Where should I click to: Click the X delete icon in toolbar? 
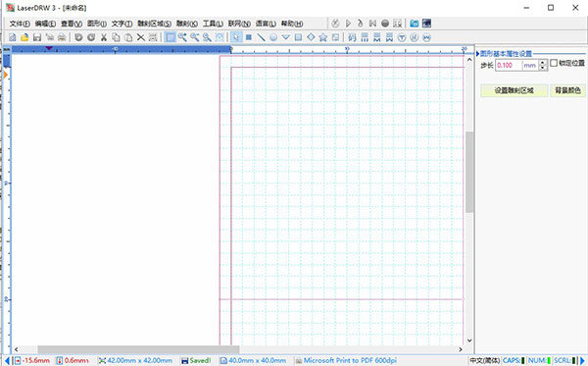(140, 37)
